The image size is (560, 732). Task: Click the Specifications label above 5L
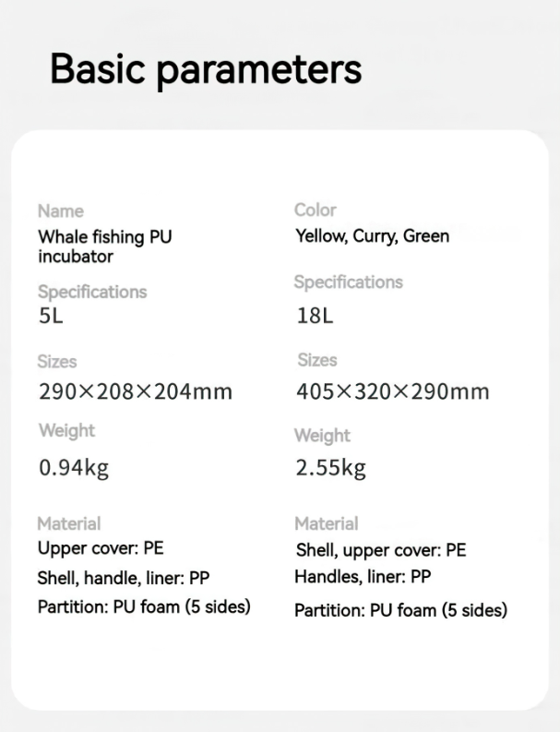[x=92, y=292]
